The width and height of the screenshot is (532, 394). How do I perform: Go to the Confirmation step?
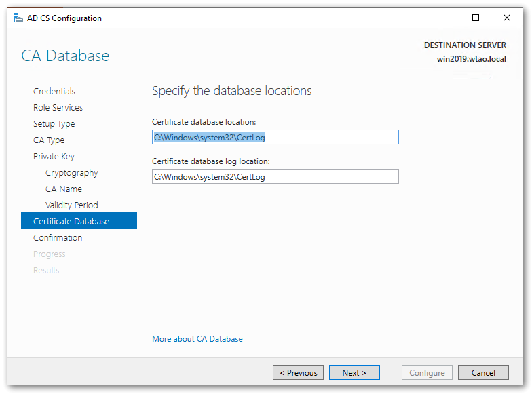[x=58, y=237]
